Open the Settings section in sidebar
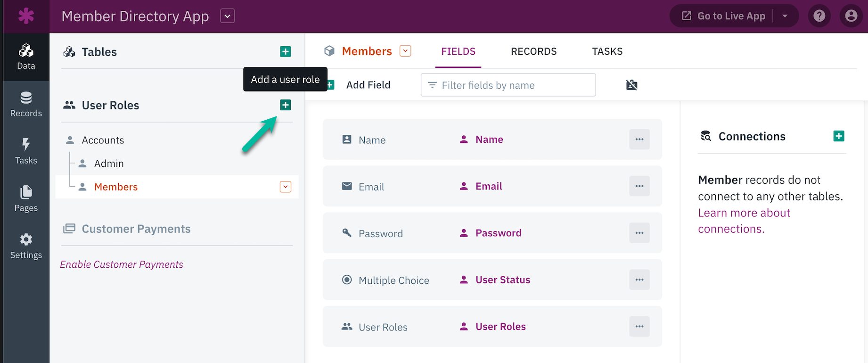 26,246
